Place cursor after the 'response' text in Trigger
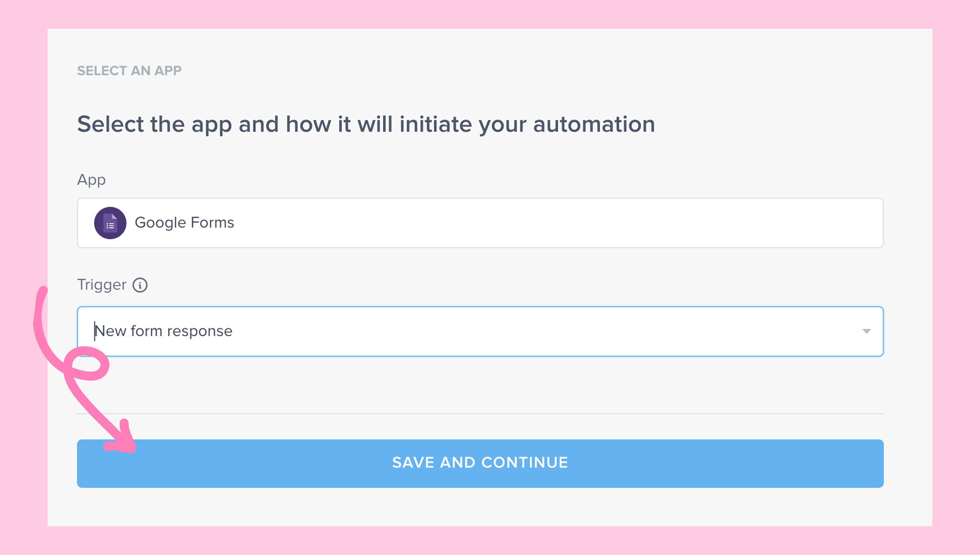The height and width of the screenshot is (555, 980). pyautogui.click(x=233, y=331)
